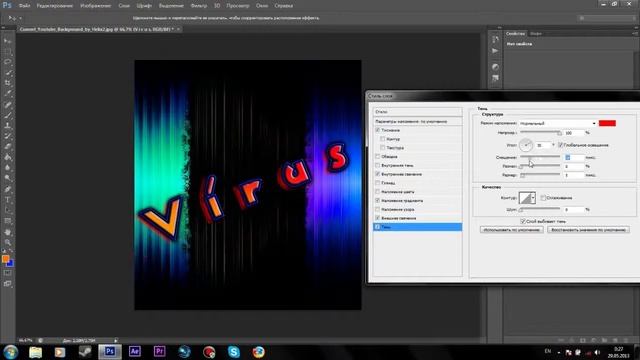This screenshot has width=640, height=360.
Task: Toggle the Внутреннее свечение checkbox
Action: pos(378,174)
